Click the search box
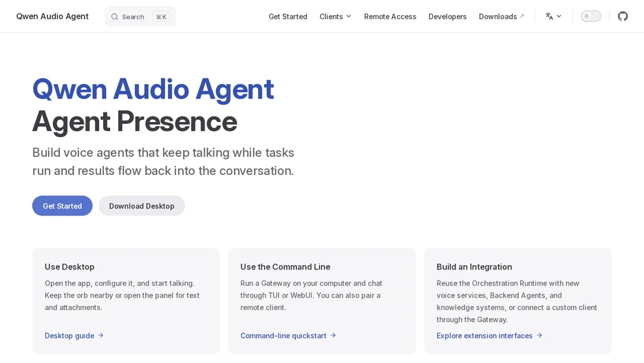644x363 pixels. (x=140, y=17)
